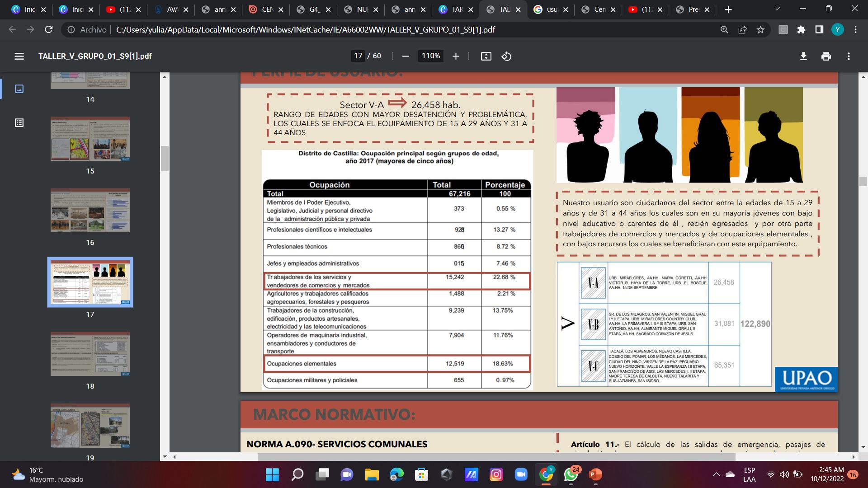
Task: Click the zoom percentage field
Action: 430,56
